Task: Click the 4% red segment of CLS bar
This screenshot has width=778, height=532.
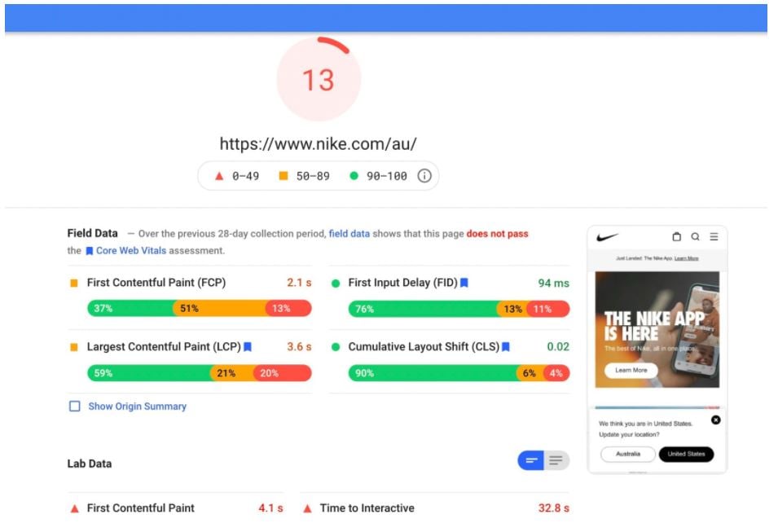Action: (557, 372)
